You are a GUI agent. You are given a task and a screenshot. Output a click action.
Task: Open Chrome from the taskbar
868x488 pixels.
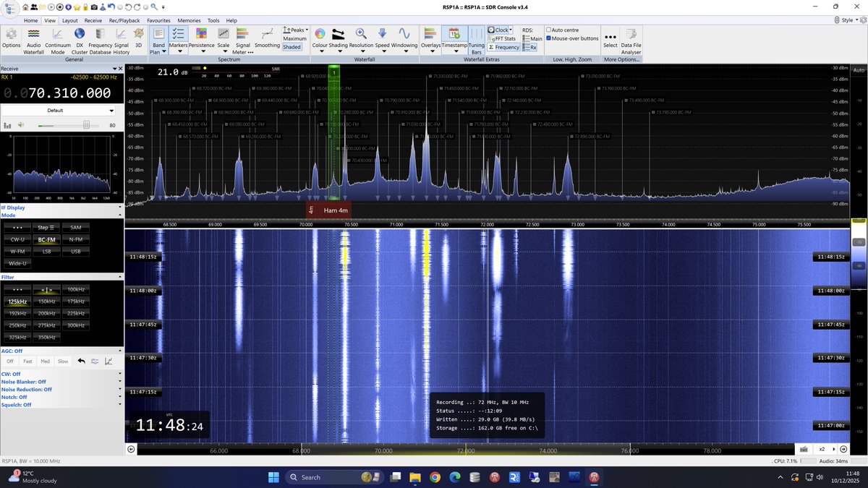(435, 477)
